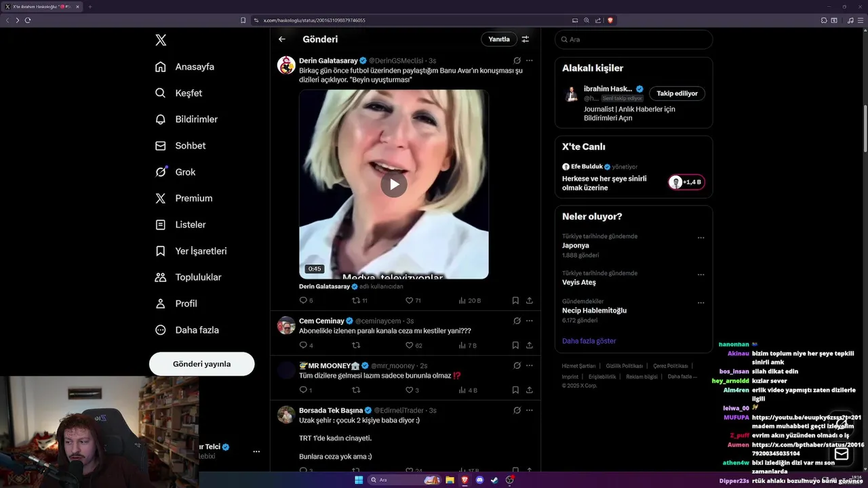Image resolution: width=868 pixels, height=488 pixels.
Task: Click the Ara search field on X
Action: [633, 39]
